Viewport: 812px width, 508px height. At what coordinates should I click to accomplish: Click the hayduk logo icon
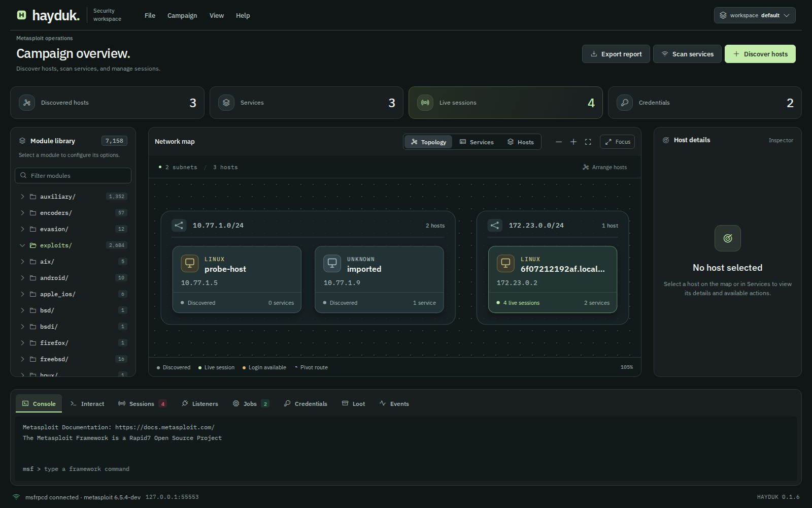[x=21, y=15]
